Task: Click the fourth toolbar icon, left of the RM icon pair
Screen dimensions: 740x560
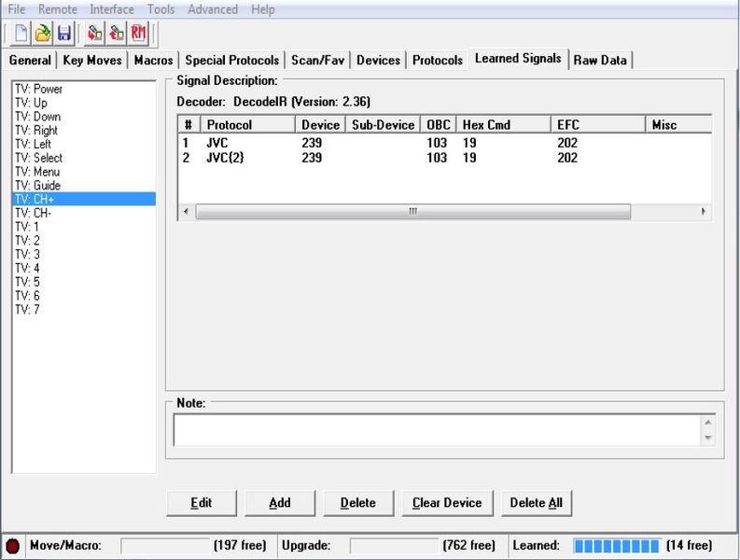Action: point(94,34)
